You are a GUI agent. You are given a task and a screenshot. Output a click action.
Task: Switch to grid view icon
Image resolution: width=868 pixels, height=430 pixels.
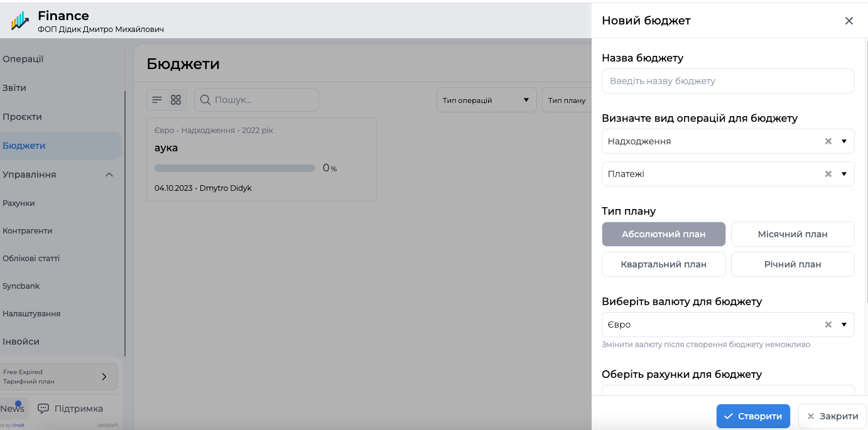[x=176, y=100]
